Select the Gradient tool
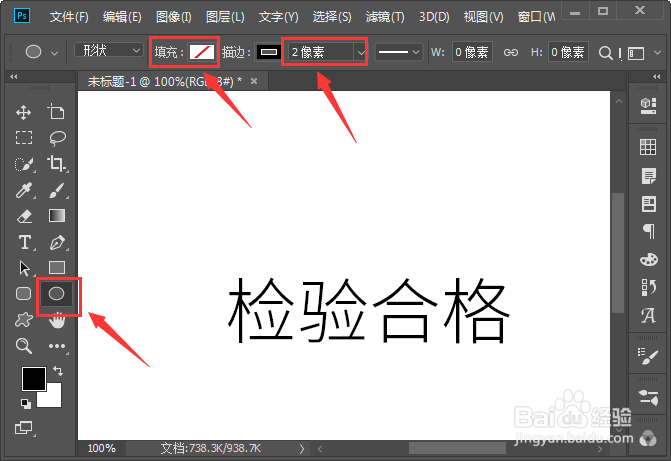Screen dimensions: 671x461 [x=57, y=216]
